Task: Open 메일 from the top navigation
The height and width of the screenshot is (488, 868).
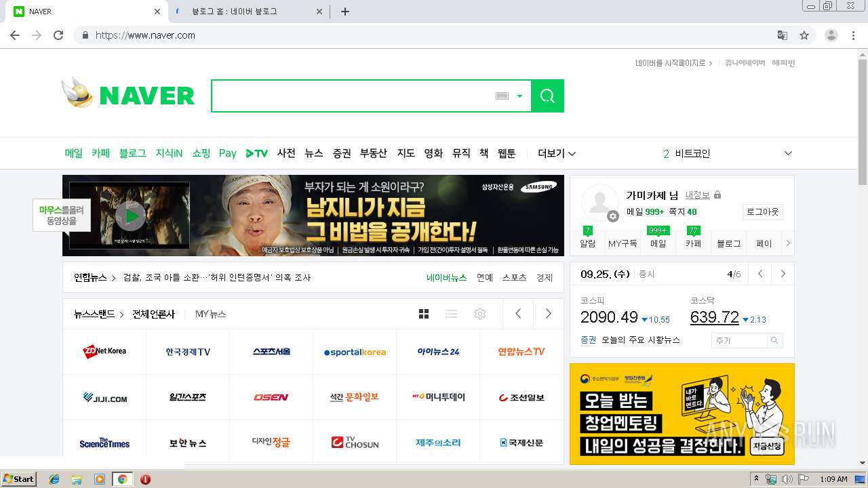Action: tap(74, 153)
